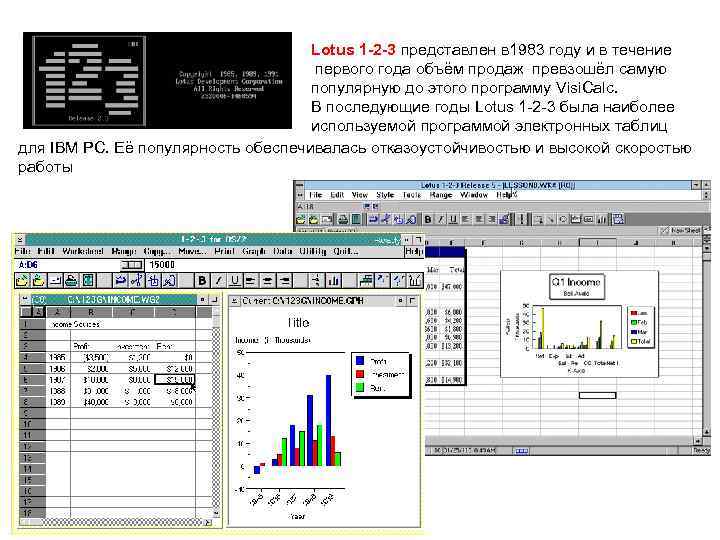Click Move... in the 1-2-3 for OS/2 menu bar
Image resolution: width=720 pixels, height=540 pixels.
[192, 251]
